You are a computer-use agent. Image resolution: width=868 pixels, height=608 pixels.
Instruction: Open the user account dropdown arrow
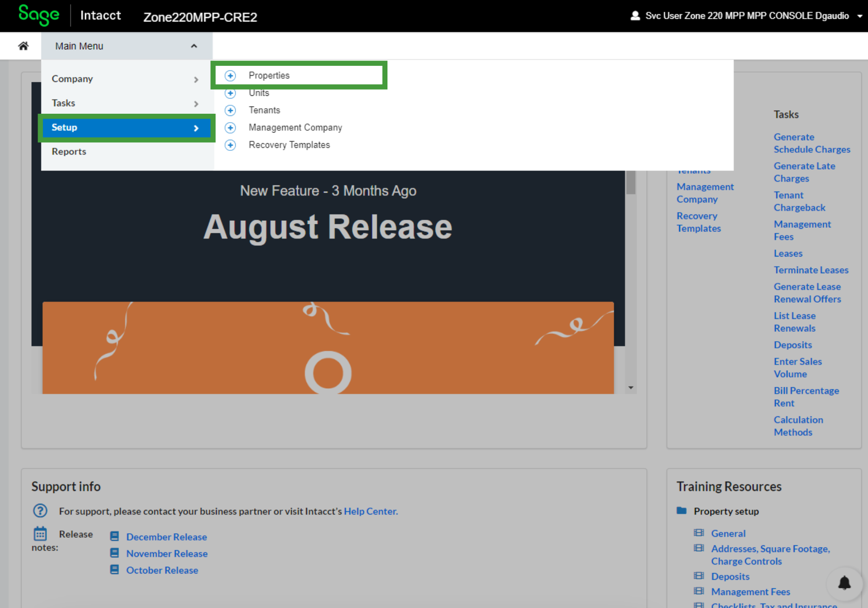click(860, 16)
